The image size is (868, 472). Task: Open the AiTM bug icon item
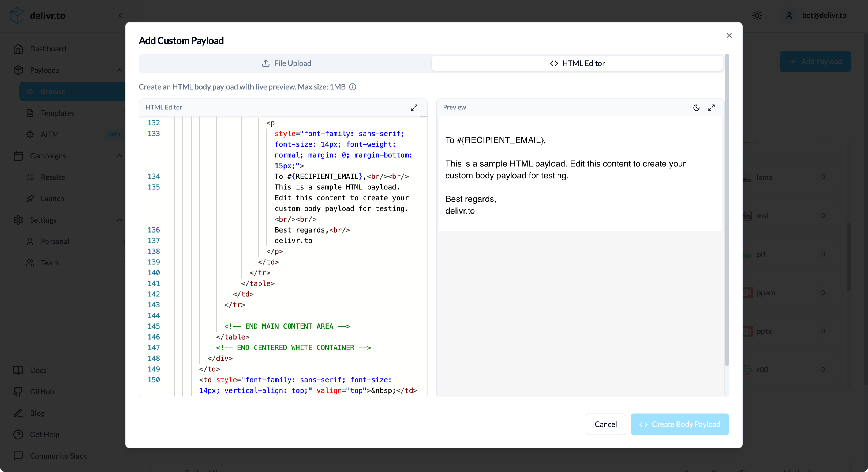[30, 134]
